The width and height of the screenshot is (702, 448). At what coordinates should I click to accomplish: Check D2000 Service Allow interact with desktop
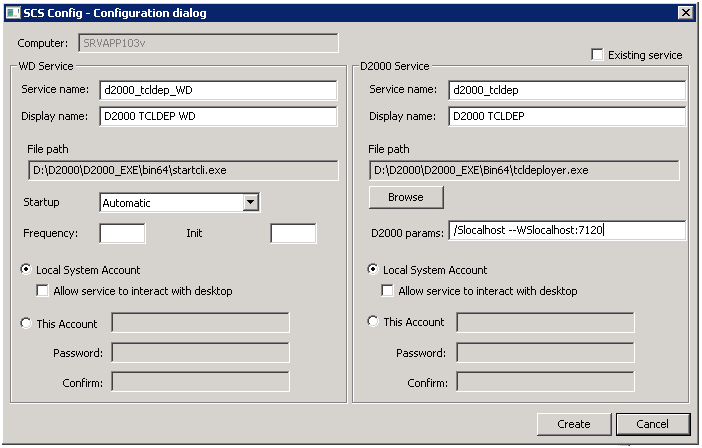pyautogui.click(x=388, y=291)
